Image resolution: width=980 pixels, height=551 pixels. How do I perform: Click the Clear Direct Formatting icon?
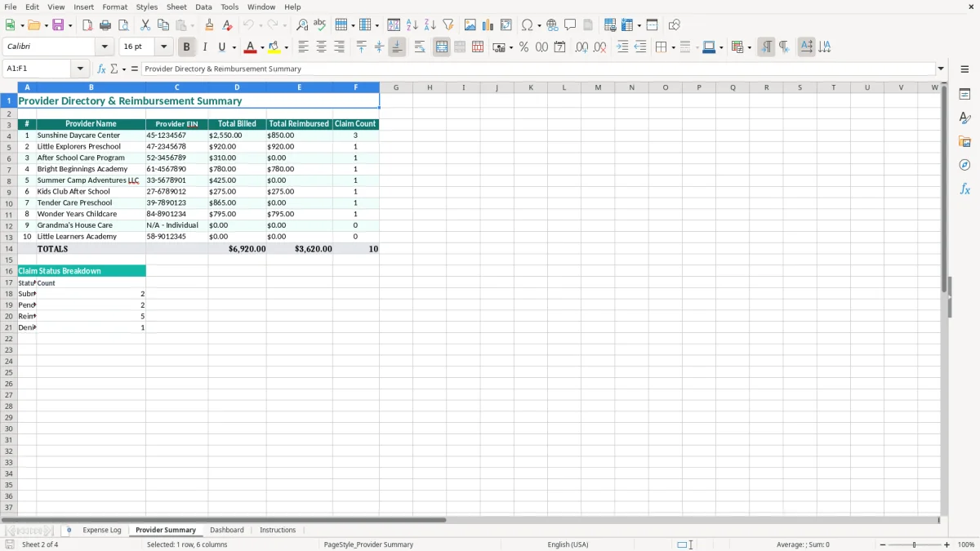pos(227,25)
